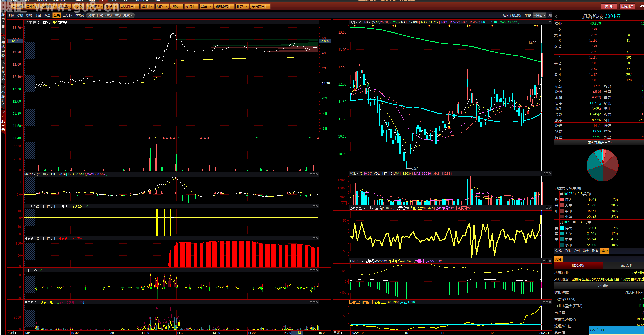644x335 pixels.
Task: Click the 所属概念 concept list text
Action: (x=607, y=279)
